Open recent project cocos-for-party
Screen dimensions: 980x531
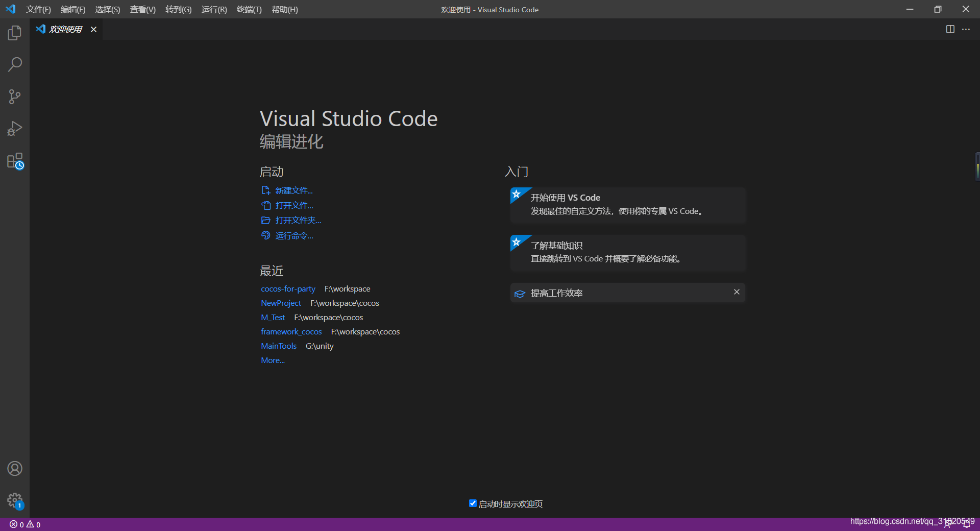point(288,289)
